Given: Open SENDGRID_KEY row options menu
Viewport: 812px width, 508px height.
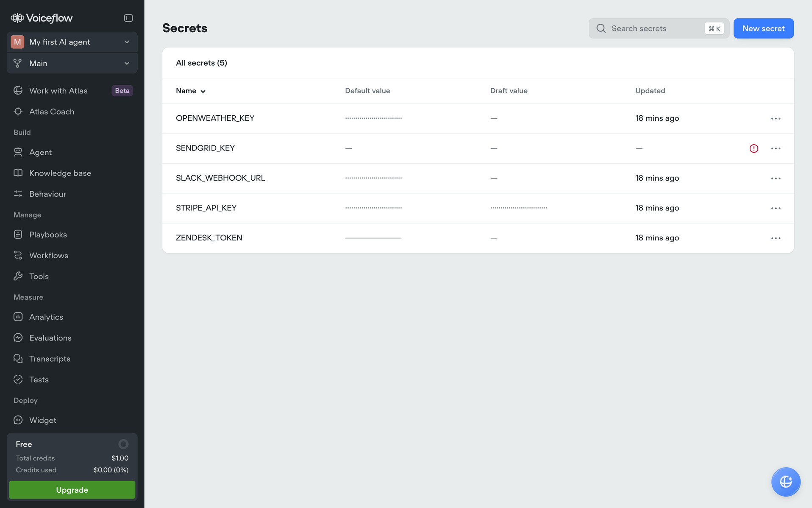Looking at the screenshot, I should click(776, 148).
